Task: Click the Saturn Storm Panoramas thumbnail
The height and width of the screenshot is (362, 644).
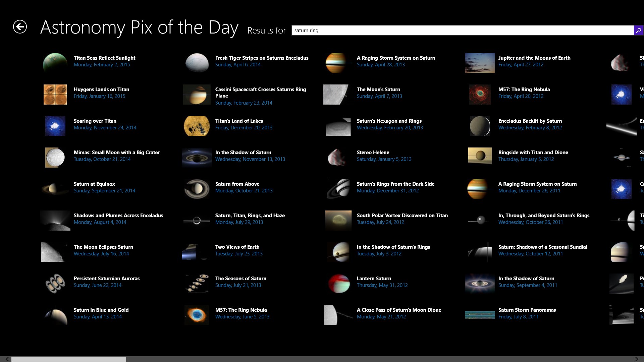Action: 480,315
